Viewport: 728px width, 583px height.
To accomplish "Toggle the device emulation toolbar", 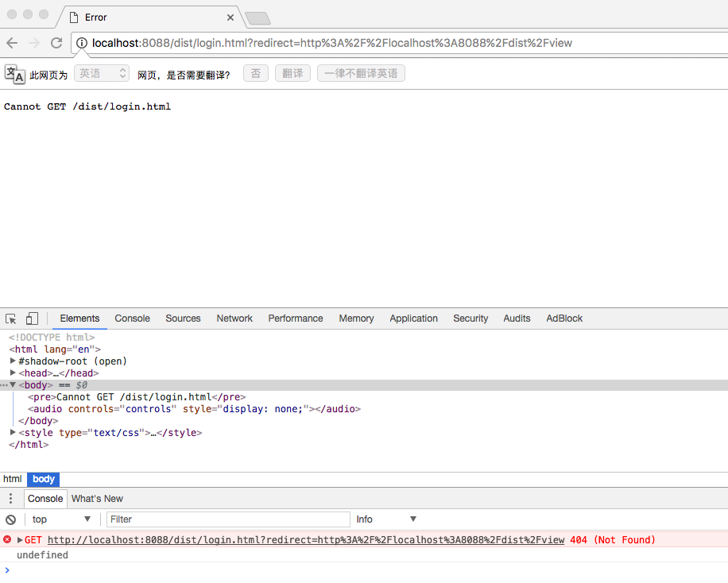I will click(30, 317).
